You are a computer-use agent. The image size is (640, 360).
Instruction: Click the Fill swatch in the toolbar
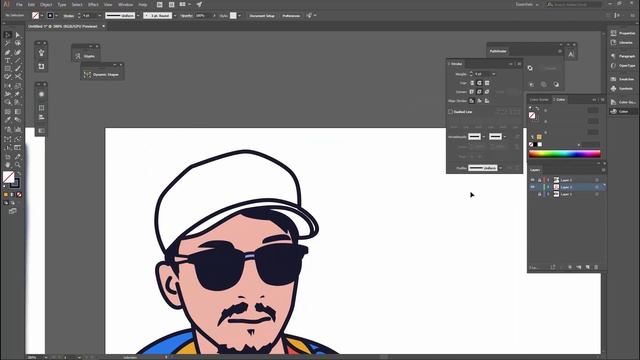click(x=9, y=177)
